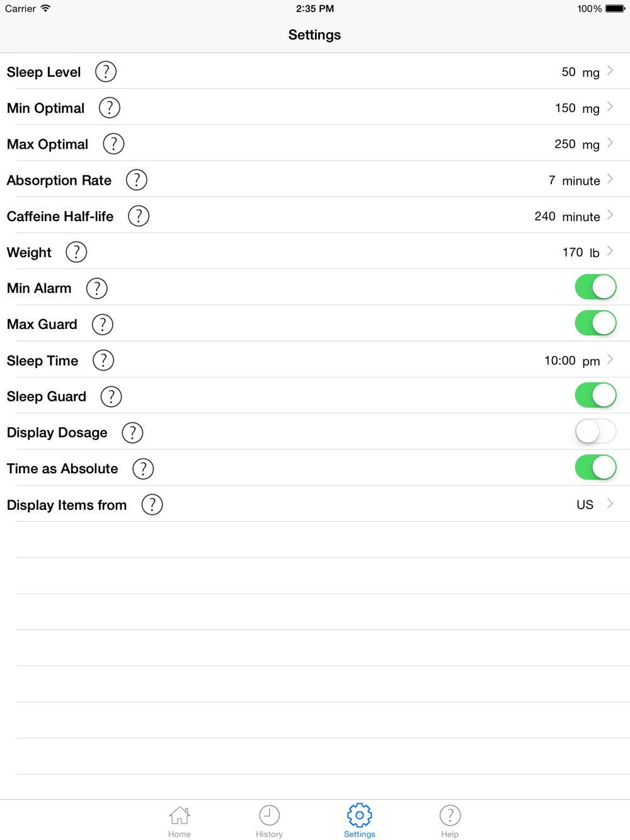This screenshot has height=840, width=630.
Task: Switch to the Home tab
Action: click(x=180, y=822)
